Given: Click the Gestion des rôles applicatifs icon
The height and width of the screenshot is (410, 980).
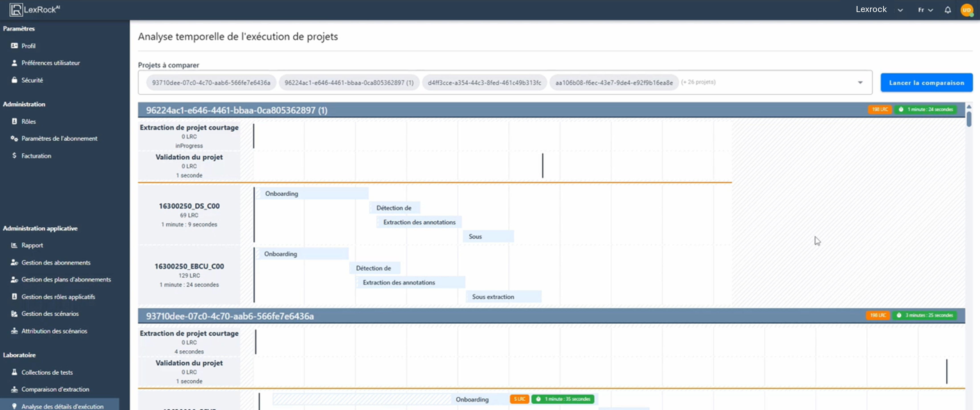Looking at the screenshot, I should coord(14,297).
